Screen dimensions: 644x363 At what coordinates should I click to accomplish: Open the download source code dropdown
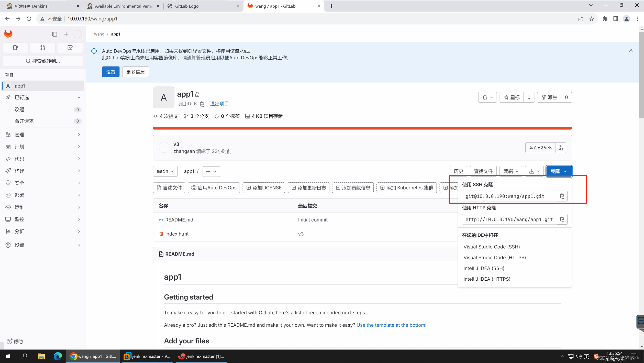click(534, 171)
